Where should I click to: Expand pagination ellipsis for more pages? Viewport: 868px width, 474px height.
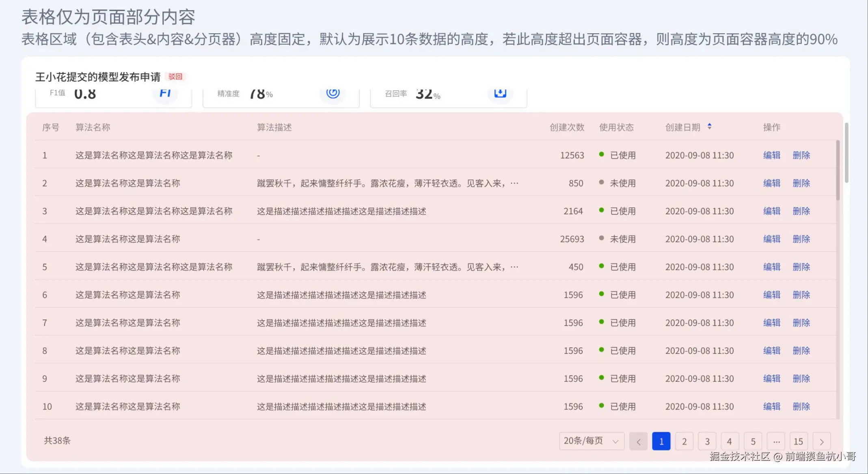point(776,442)
